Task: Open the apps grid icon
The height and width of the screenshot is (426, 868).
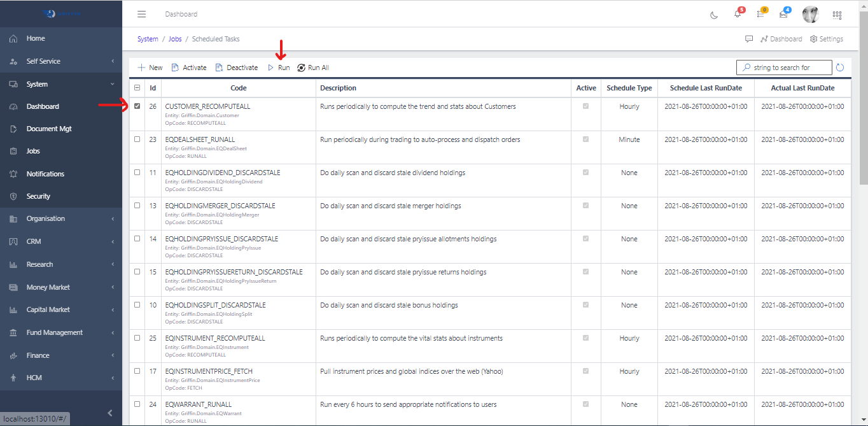Action: pyautogui.click(x=837, y=15)
